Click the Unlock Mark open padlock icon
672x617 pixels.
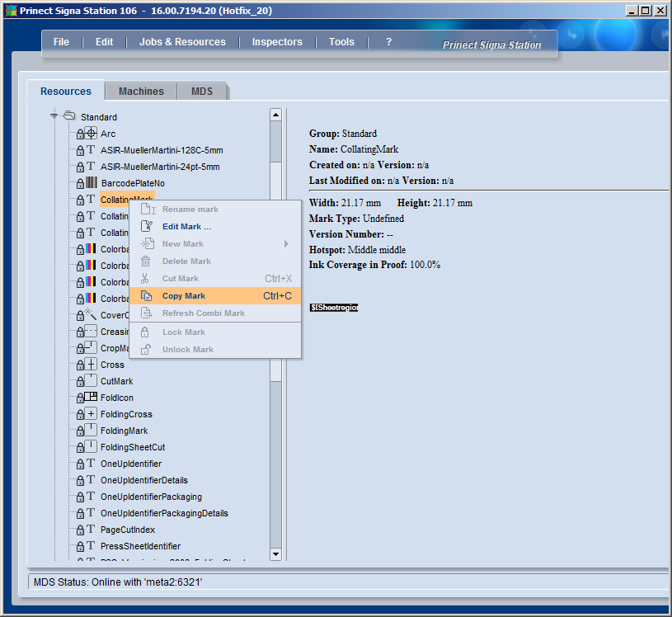(146, 349)
